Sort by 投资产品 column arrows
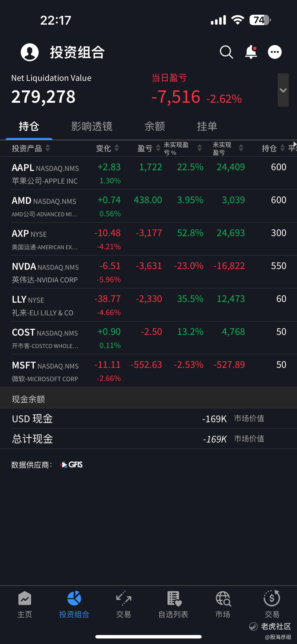The width and height of the screenshot is (297, 644). [47, 148]
